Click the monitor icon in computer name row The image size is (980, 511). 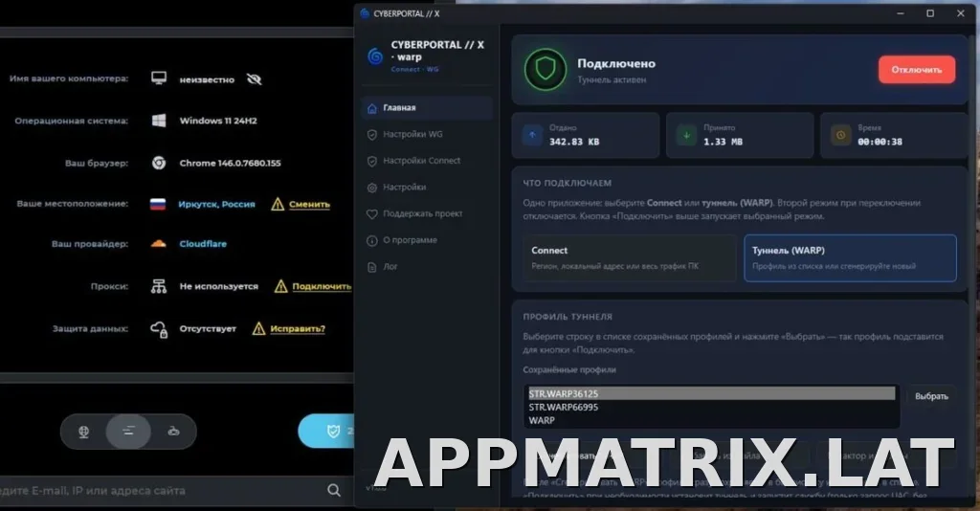pos(159,78)
